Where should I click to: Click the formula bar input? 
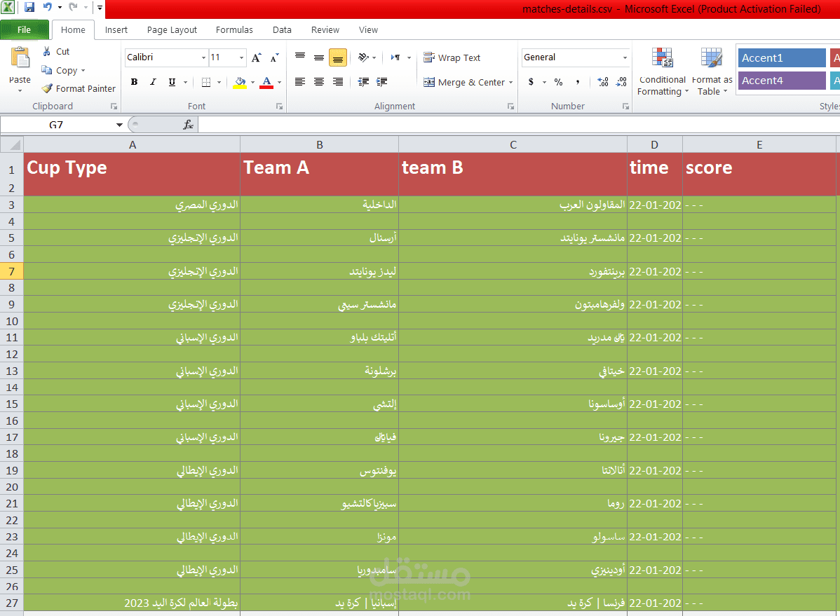519,125
